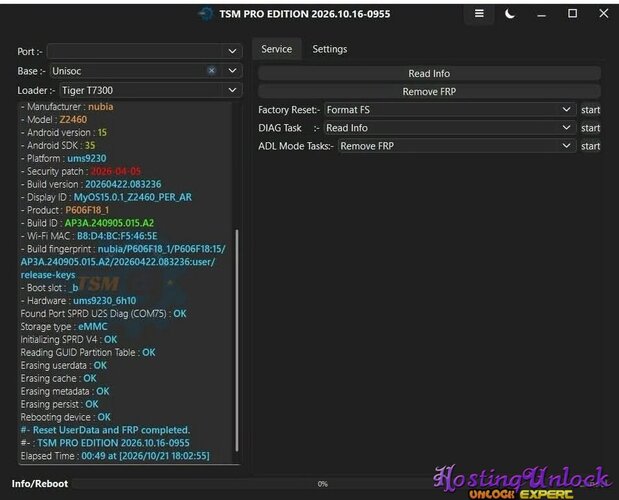The height and width of the screenshot is (500, 619).
Task: Switch to the Service tab
Action: 277,49
